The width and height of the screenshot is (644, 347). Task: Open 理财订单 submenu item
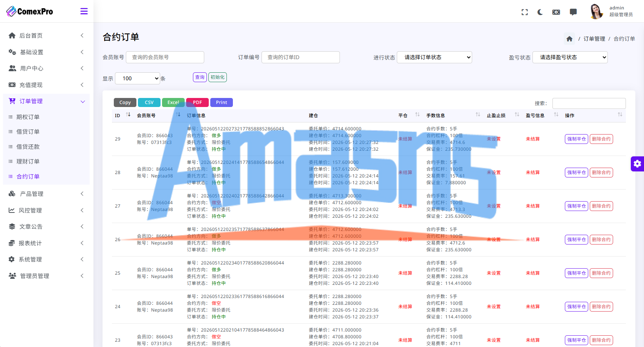(x=28, y=162)
